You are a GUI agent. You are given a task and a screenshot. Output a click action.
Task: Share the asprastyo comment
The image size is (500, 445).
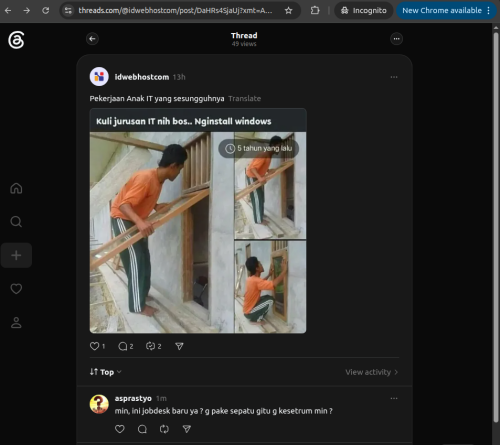coord(187,429)
